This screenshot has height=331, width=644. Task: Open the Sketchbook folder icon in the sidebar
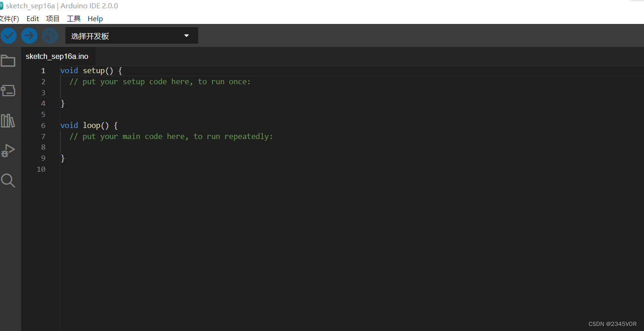point(8,60)
